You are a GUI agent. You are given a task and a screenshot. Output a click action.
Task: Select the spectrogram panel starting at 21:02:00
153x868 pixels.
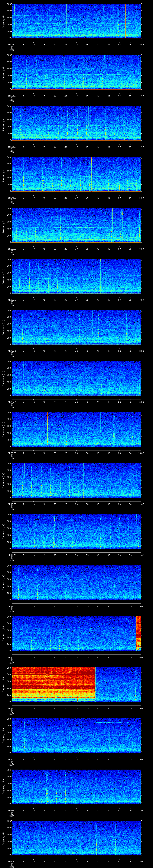click(x=77, y=72)
